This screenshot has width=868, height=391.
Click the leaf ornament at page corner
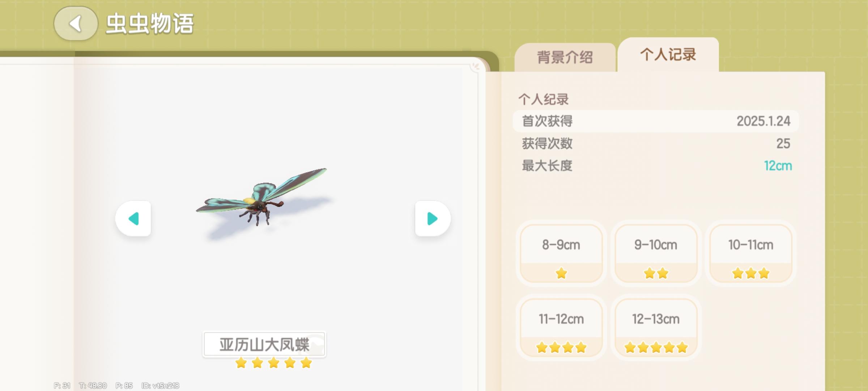pos(476,67)
